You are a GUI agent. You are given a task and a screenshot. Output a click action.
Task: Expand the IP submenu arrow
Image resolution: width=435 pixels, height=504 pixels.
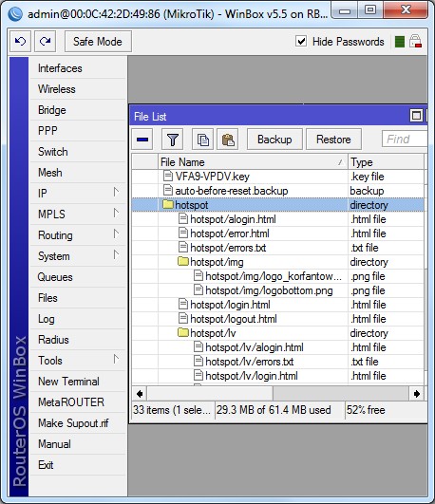[116, 193]
